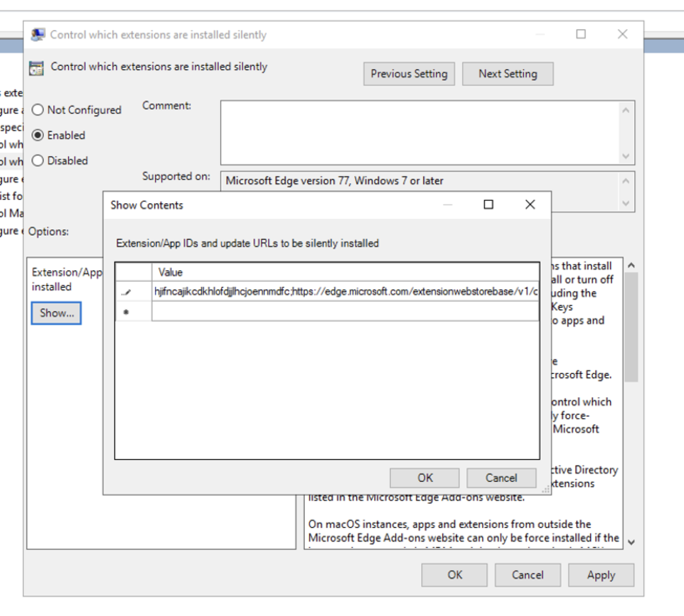Click Cancel at bottom of policy window
Image resolution: width=684 pixels, height=616 pixels.
coord(527,575)
